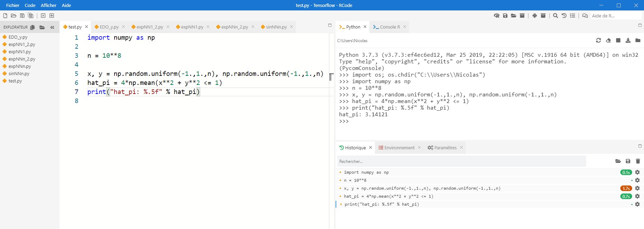
Task: Click the archive box icon left of Python logo
Action: point(522,16)
